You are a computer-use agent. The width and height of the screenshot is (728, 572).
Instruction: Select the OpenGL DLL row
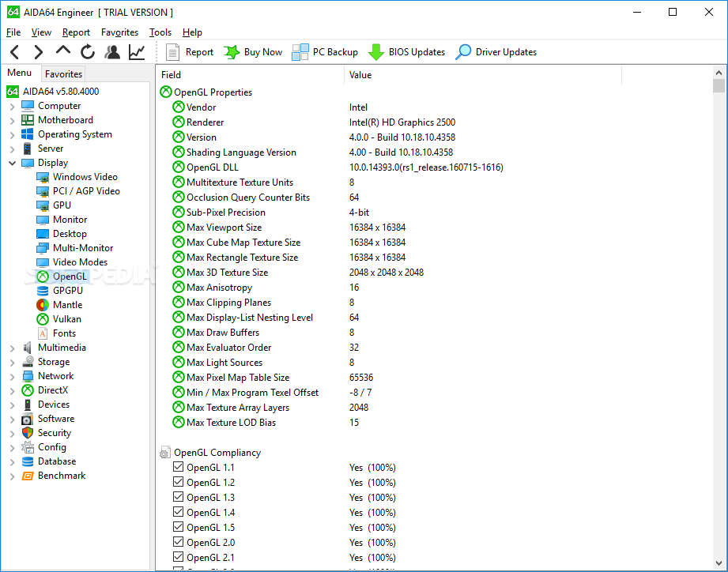click(x=434, y=167)
